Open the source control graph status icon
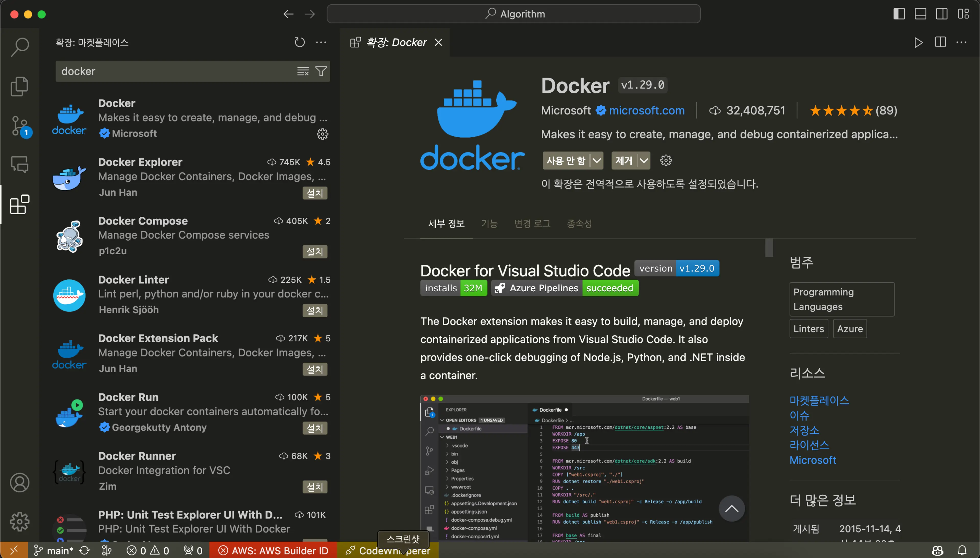This screenshot has width=980, height=558. (x=106, y=550)
